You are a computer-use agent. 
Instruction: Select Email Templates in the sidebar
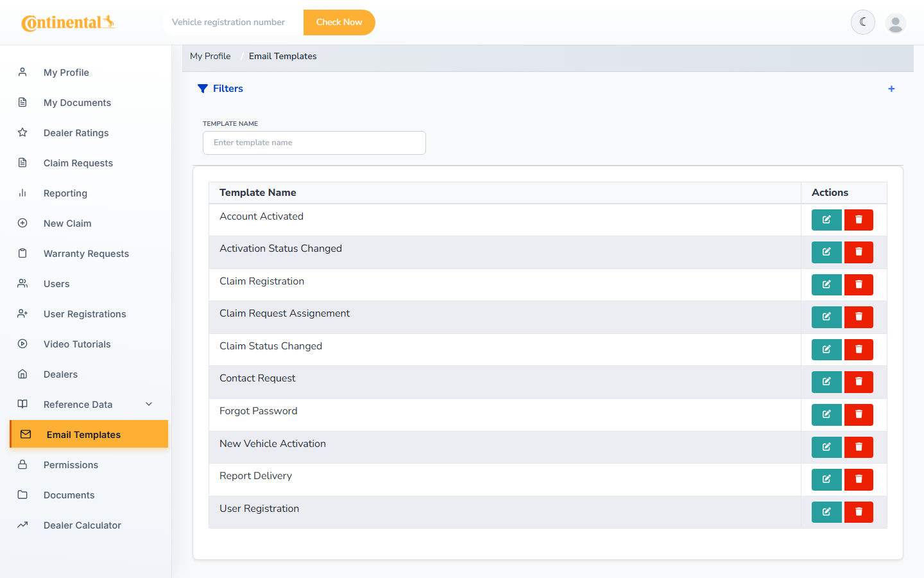point(89,435)
